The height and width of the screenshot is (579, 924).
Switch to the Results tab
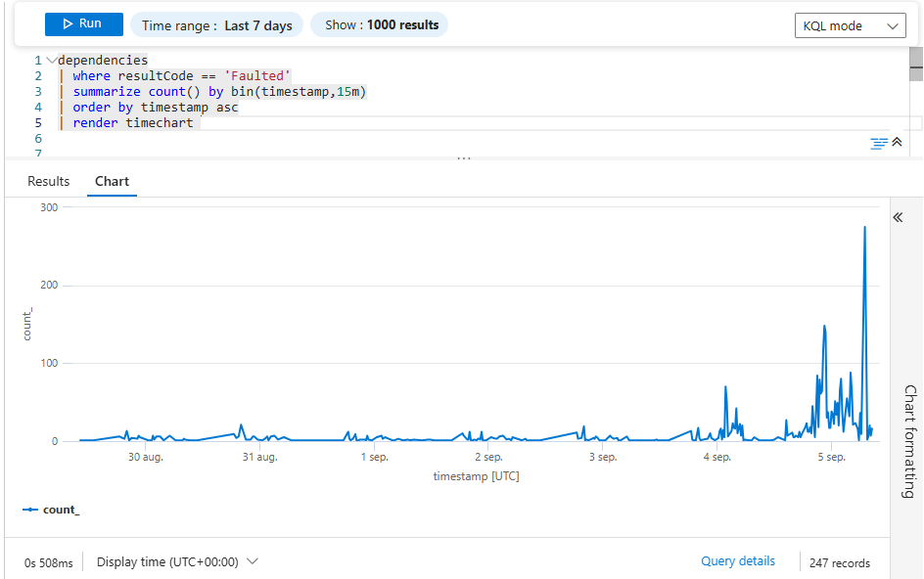[48, 181]
